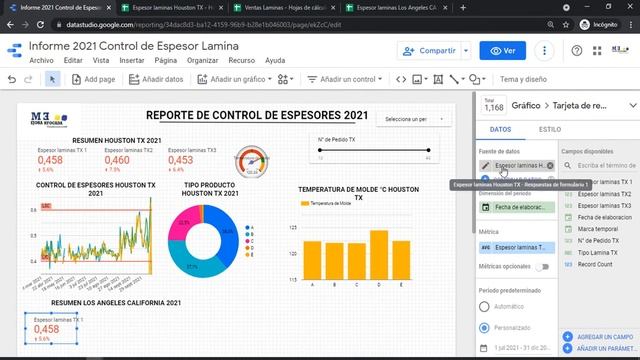Open the Editar menu
This screenshot has width=640, height=360.
point(73,60)
